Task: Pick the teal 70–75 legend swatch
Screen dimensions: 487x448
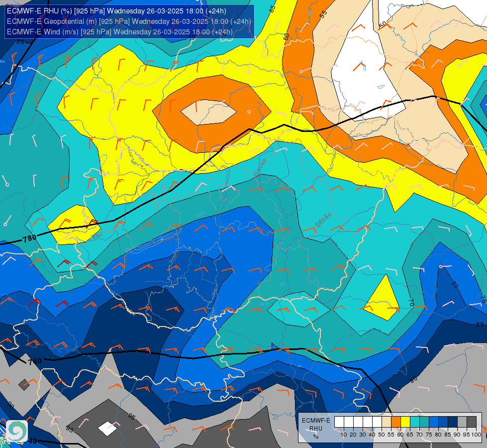Action: coord(424,422)
